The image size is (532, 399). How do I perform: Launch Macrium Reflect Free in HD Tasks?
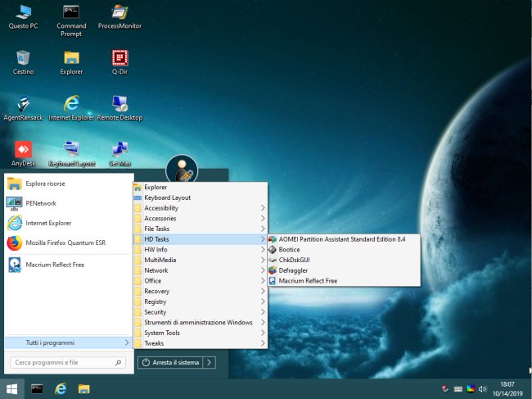pos(344,281)
